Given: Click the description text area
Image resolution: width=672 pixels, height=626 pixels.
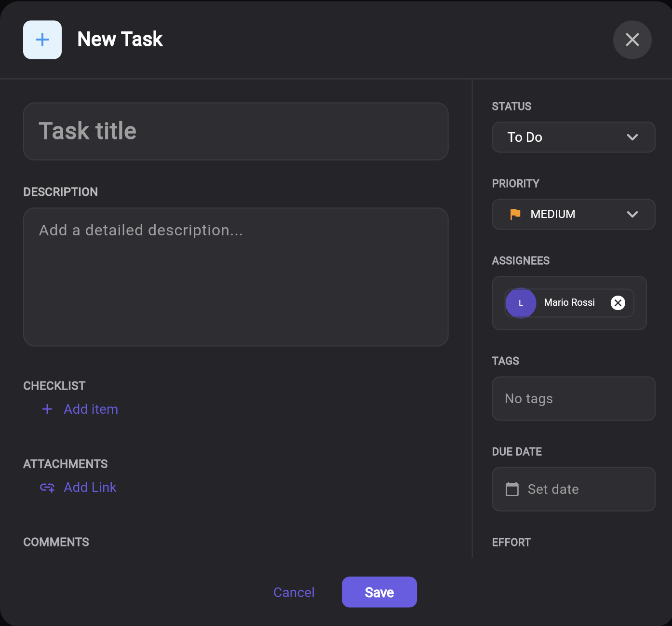Looking at the screenshot, I should click(235, 277).
